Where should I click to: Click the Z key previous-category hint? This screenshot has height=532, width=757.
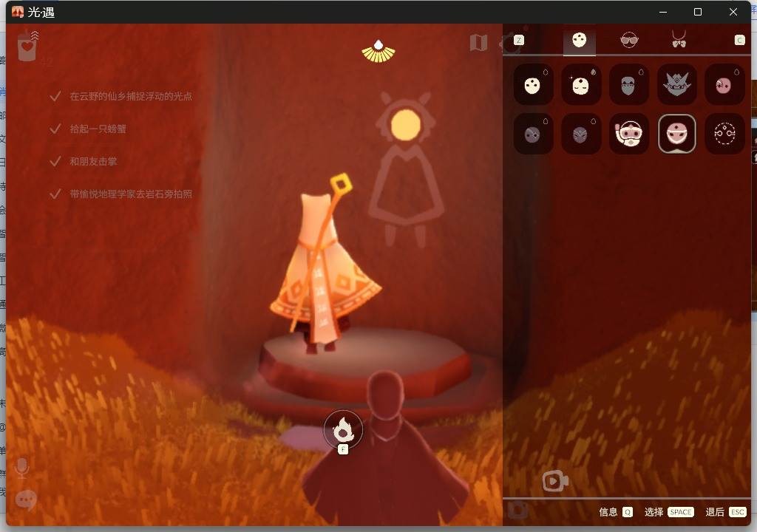pyautogui.click(x=518, y=40)
